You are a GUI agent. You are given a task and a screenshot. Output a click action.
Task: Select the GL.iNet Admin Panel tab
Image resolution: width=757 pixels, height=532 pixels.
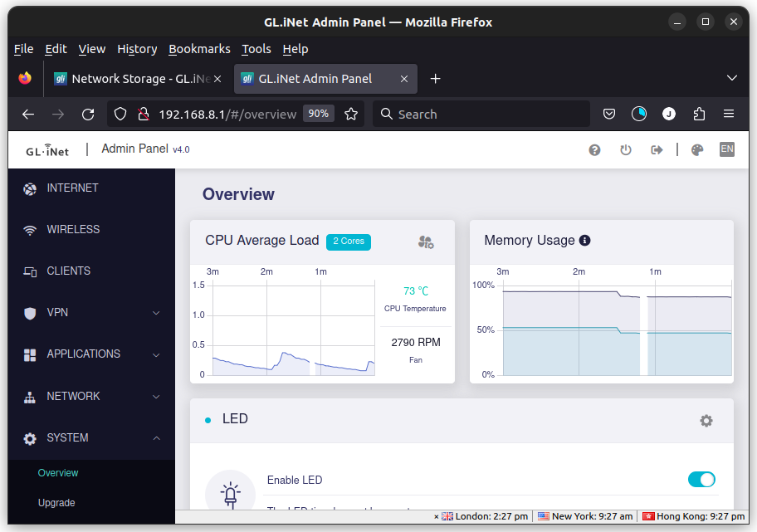point(326,79)
